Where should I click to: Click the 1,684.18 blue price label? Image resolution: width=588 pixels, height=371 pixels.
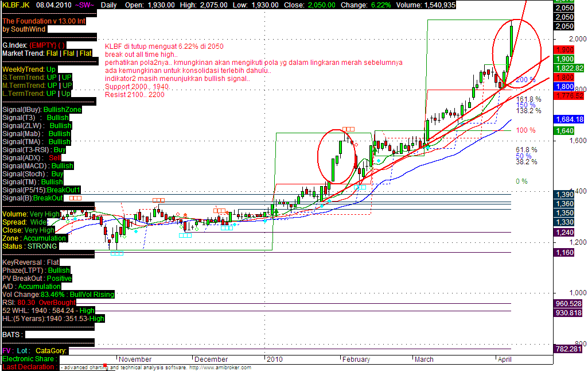pos(570,119)
